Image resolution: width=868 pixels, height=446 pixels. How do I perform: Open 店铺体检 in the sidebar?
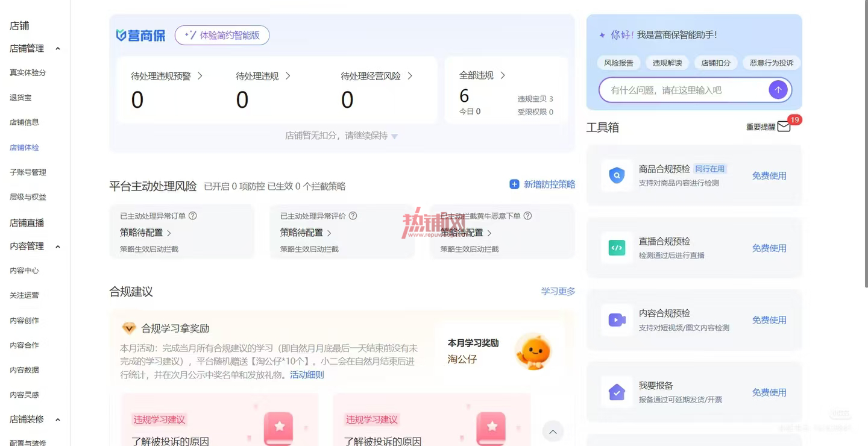pos(24,147)
